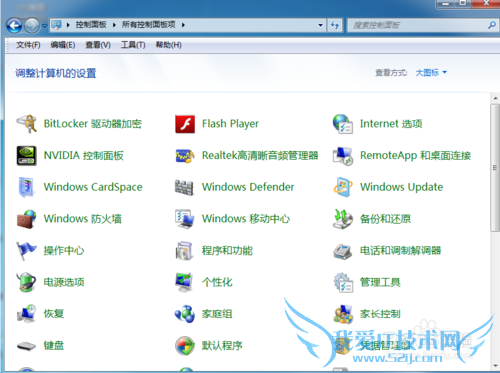Open the 管理工具 text link
Viewport: 500px width, 373px height.
point(380,282)
